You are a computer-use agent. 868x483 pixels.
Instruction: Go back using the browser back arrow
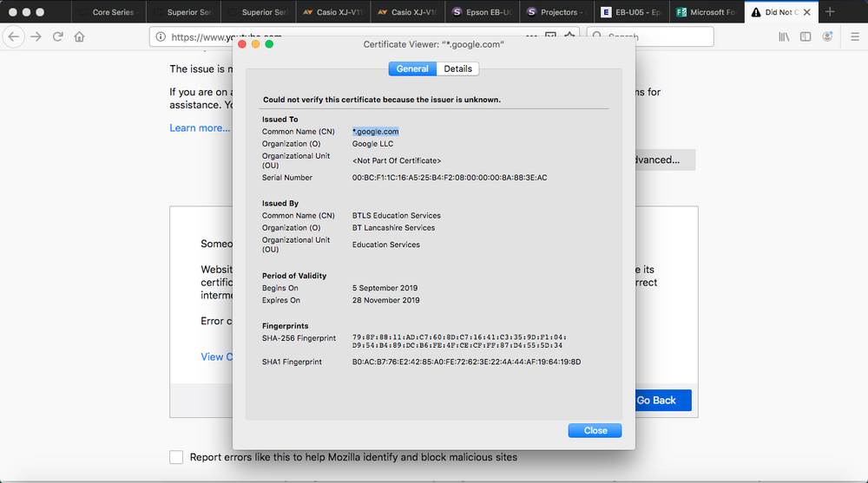pos(13,37)
